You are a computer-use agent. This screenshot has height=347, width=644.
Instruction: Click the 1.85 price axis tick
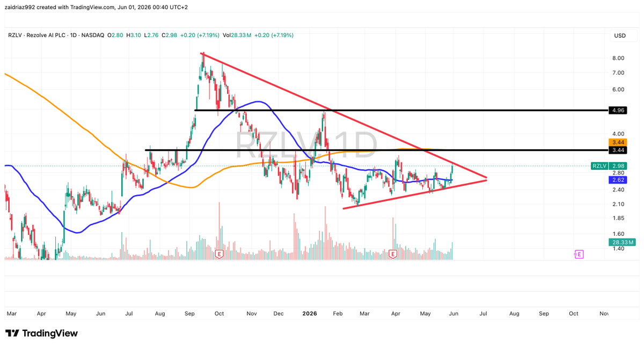point(618,218)
